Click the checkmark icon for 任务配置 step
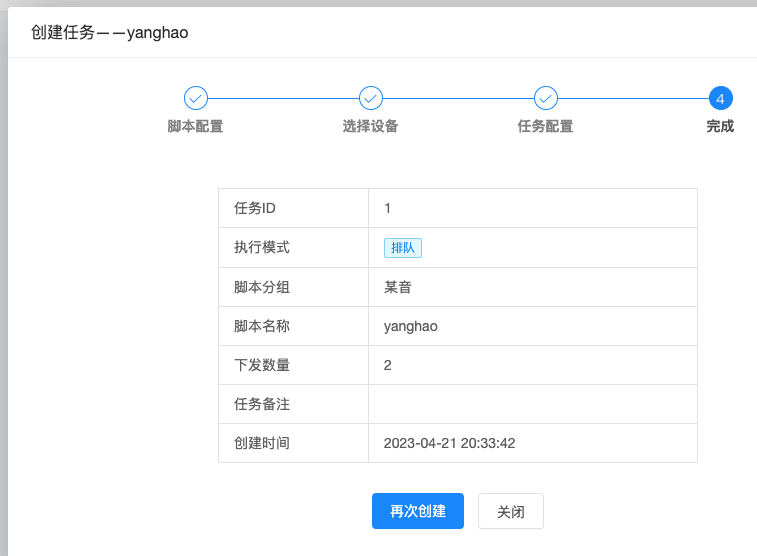757x556 pixels. tap(546, 98)
